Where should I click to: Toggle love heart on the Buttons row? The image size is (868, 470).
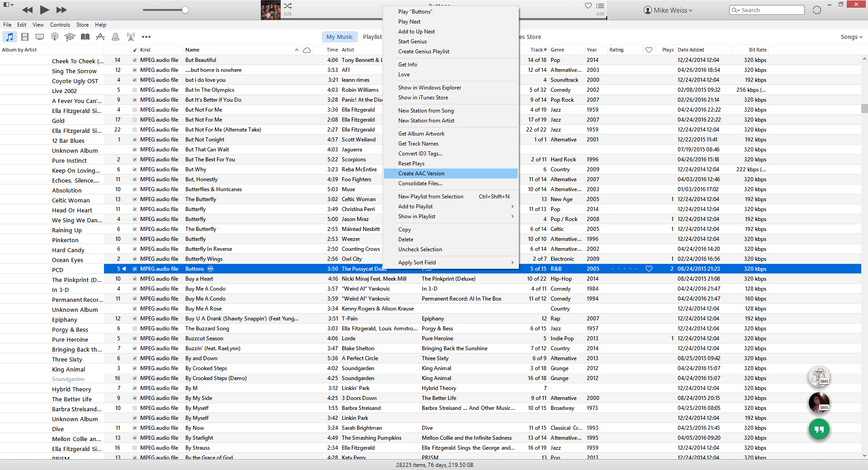click(649, 268)
